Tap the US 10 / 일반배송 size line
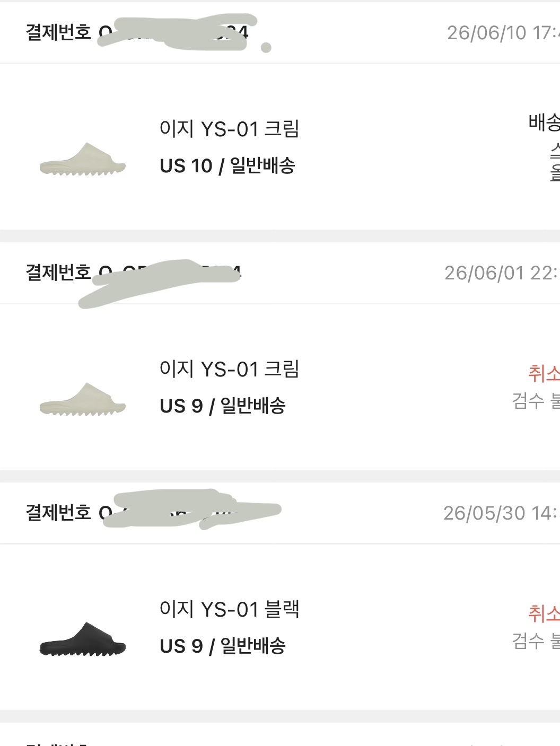Viewport: 560px width, 746px height. (x=227, y=166)
